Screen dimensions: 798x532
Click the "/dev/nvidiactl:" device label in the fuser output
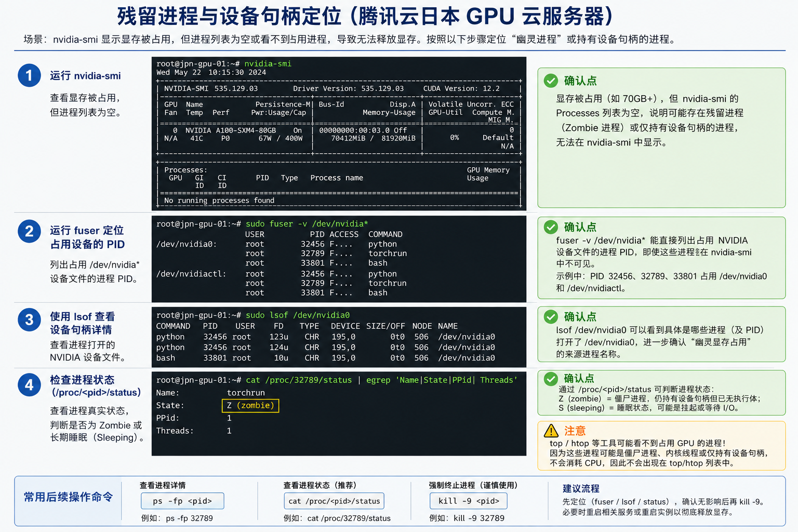pos(191,274)
